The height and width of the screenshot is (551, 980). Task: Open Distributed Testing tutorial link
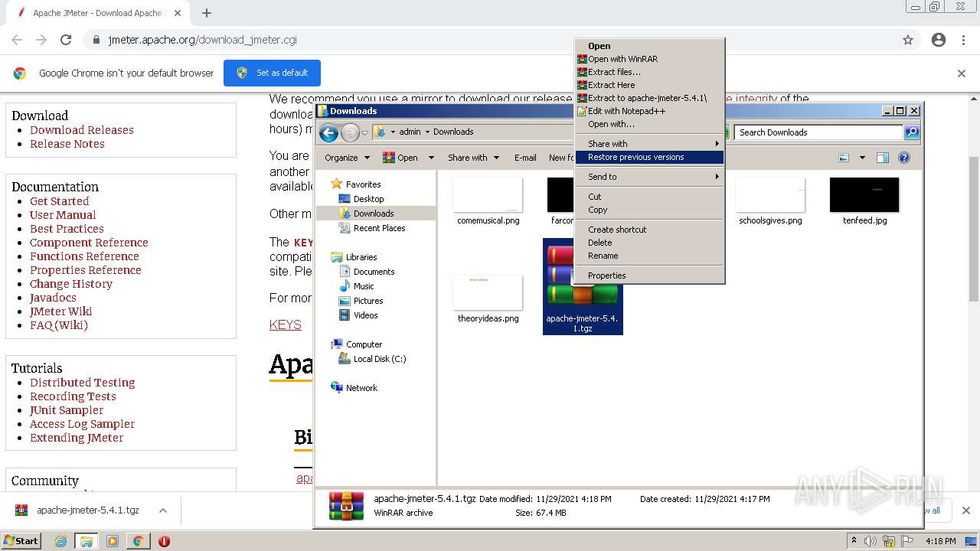click(x=83, y=383)
